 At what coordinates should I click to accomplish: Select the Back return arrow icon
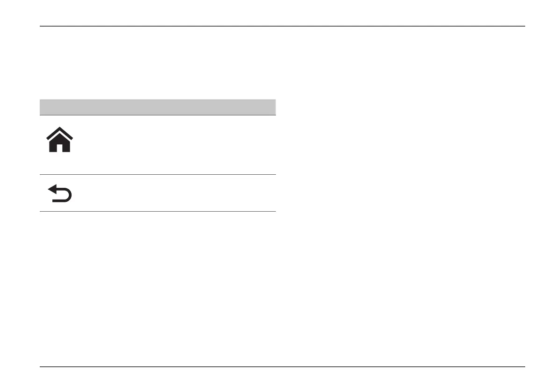[60, 193]
